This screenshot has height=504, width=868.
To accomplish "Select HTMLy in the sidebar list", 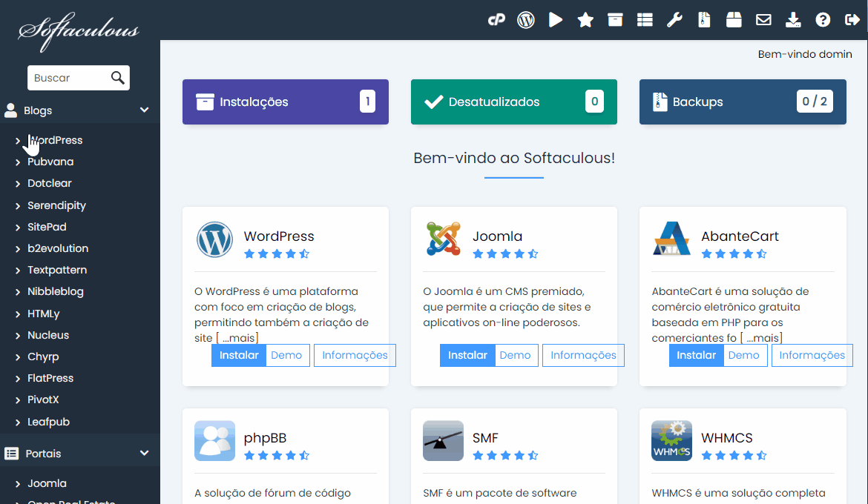I will [x=43, y=314].
